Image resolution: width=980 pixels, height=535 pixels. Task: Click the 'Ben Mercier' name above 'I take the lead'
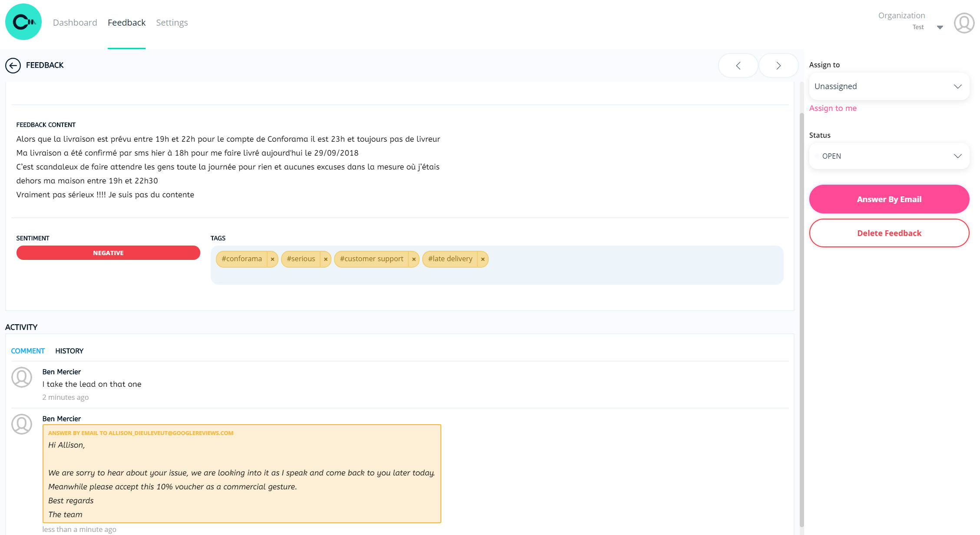(x=62, y=372)
